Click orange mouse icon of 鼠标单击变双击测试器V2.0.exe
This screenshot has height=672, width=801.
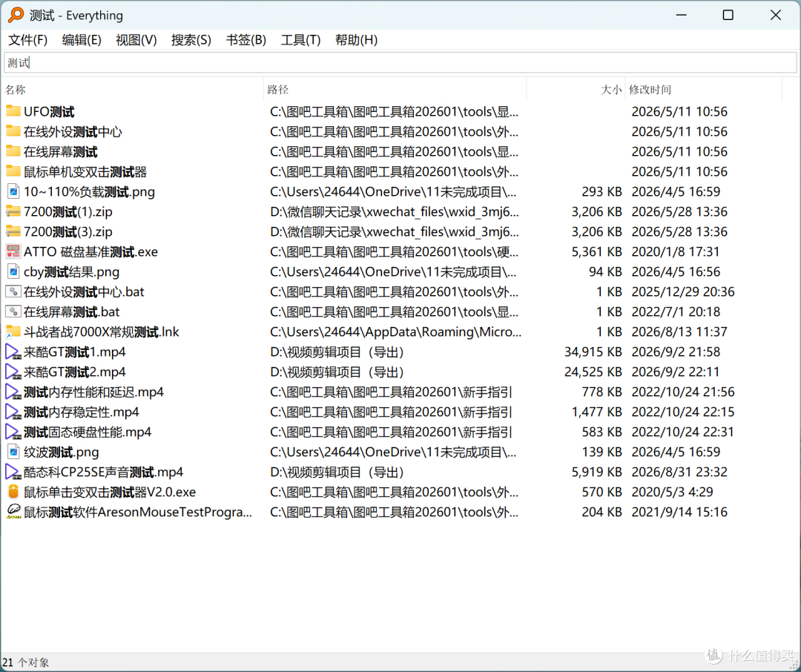[x=13, y=492]
